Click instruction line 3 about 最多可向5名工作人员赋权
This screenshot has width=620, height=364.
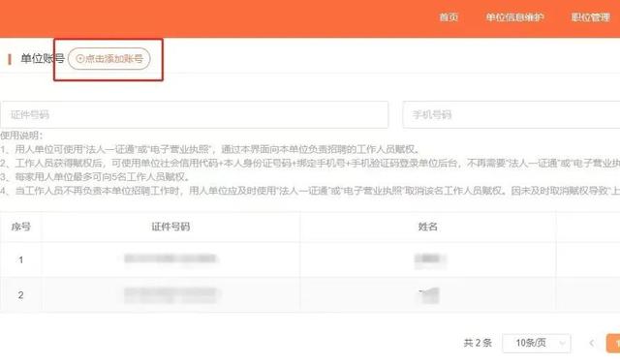pos(95,176)
